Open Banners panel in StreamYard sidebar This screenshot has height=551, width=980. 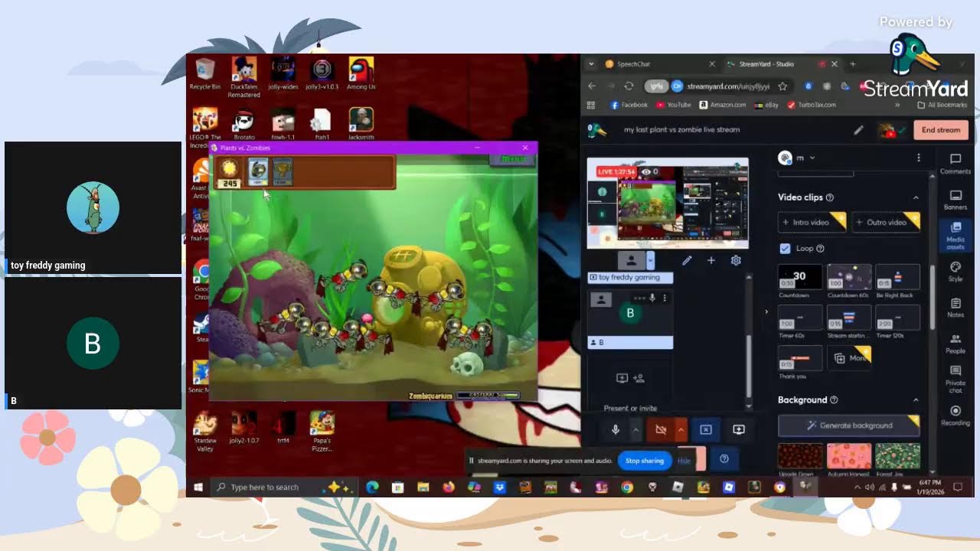coord(955,199)
